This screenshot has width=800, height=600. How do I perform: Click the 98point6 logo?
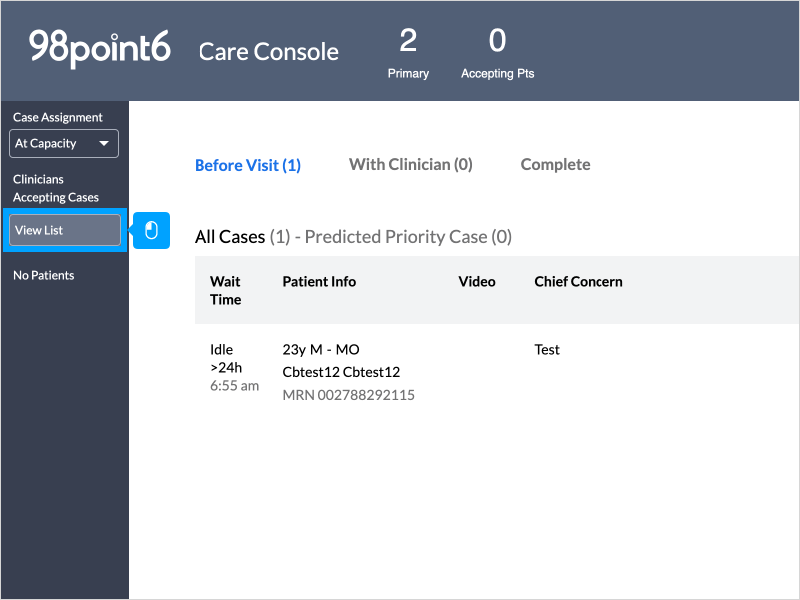click(99, 48)
